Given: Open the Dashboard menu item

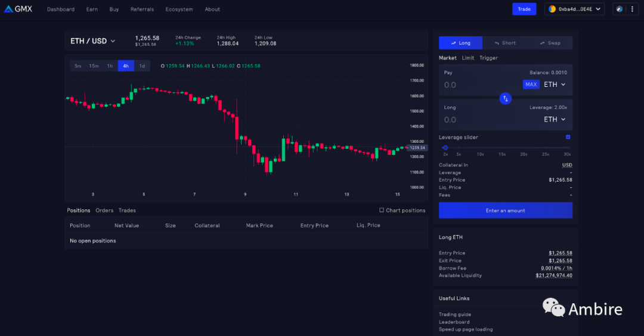Looking at the screenshot, I should (x=61, y=9).
